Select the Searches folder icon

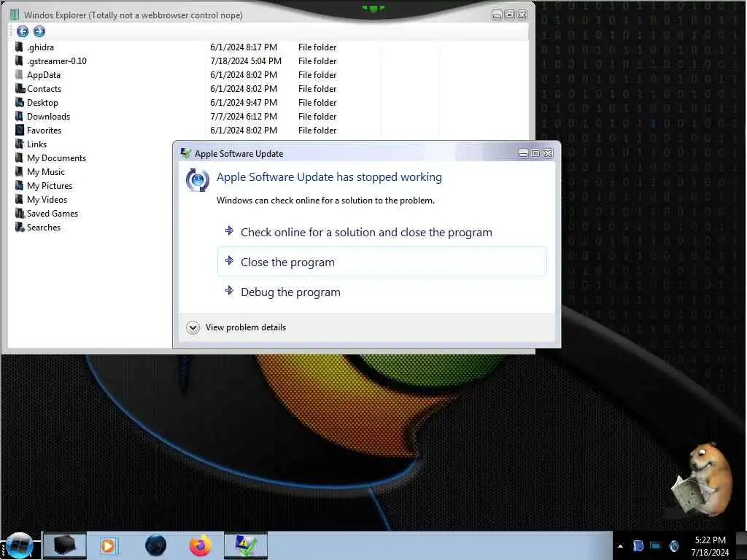pos(20,227)
